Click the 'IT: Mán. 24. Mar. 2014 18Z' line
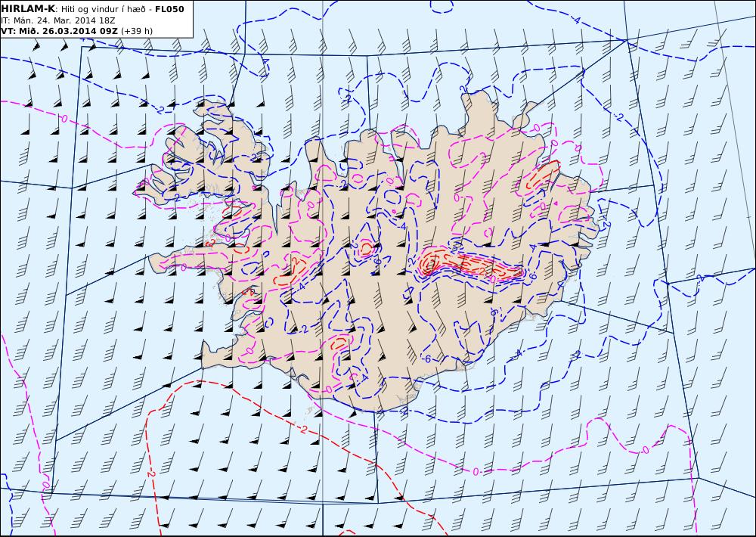 (58, 20)
